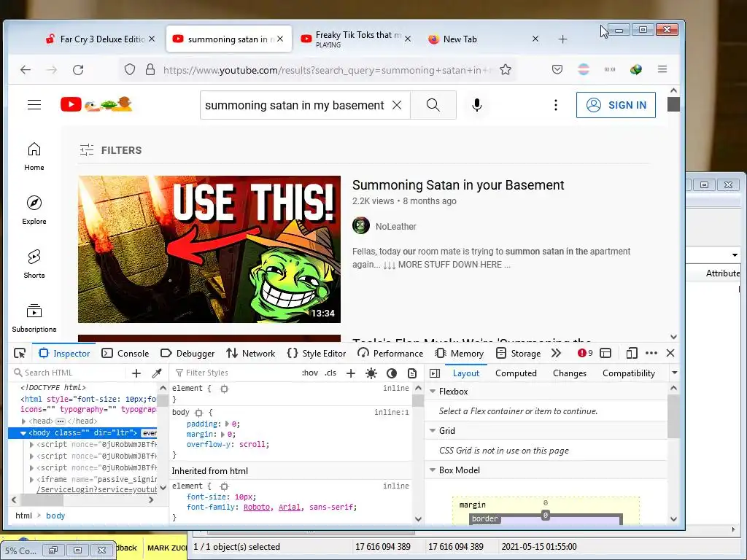Viewport: 747px width, 560px height.
Task: Click the Roboto font-family link
Action: point(256,507)
